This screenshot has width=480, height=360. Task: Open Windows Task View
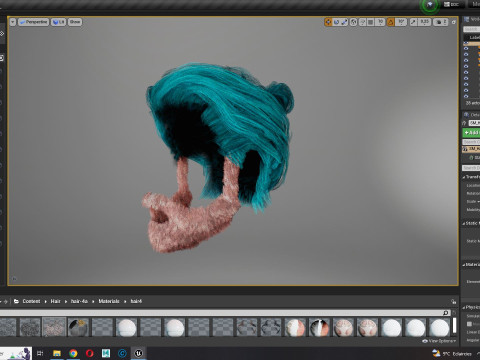pyautogui.click(x=40, y=353)
